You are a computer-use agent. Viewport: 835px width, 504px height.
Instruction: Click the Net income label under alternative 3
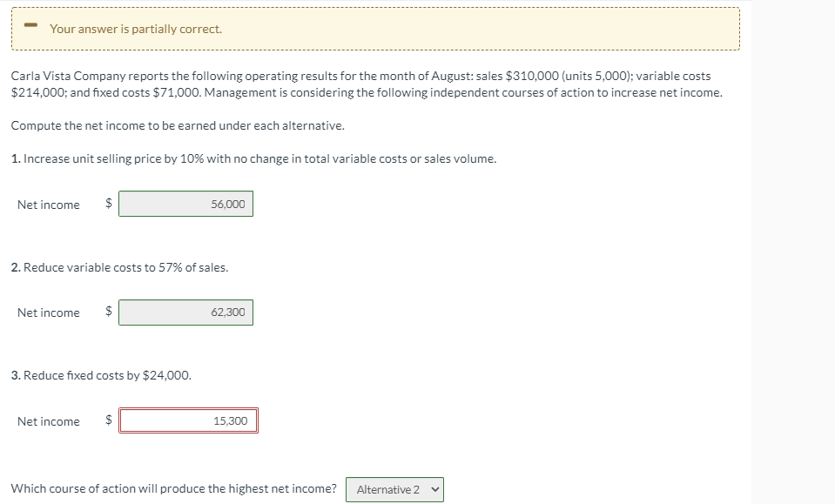[47, 420]
